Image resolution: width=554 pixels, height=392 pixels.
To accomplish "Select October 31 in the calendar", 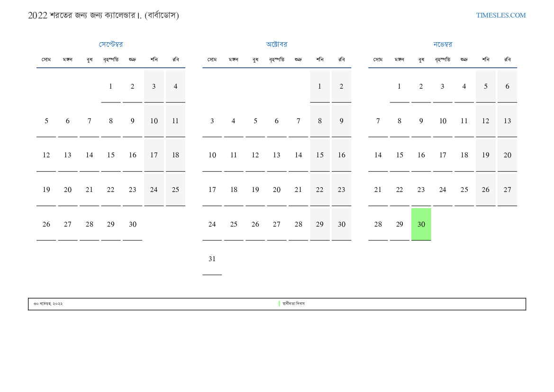I will point(212,259).
